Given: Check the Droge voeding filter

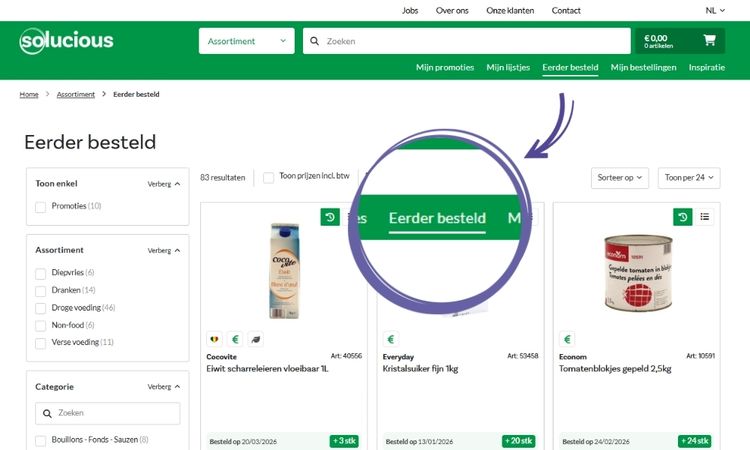Looking at the screenshot, I should pyautogui.click(x=41, y=308).
